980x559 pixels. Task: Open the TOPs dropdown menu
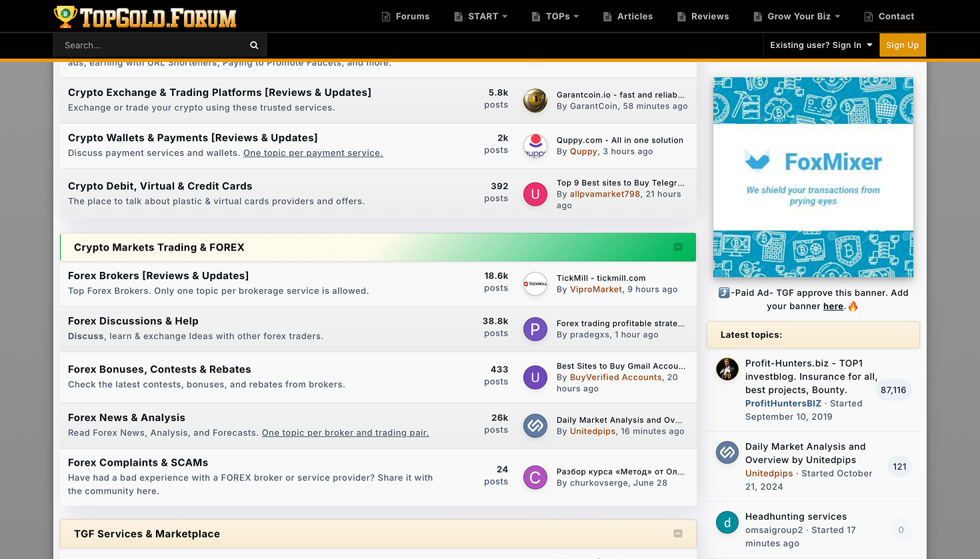[555, 17]
